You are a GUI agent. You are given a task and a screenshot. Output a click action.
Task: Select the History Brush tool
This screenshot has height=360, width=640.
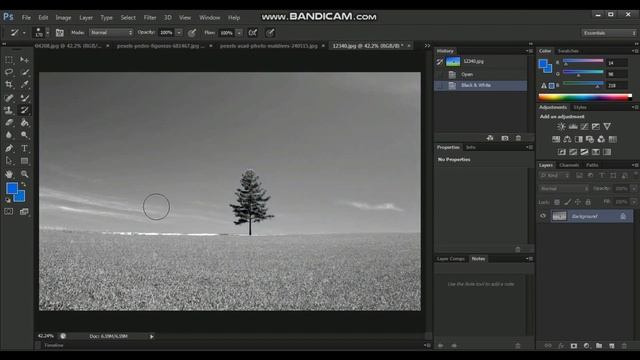point(24,110)
